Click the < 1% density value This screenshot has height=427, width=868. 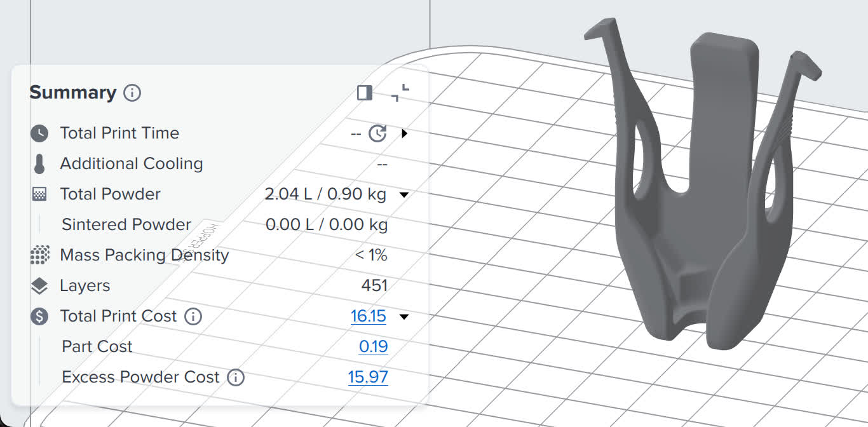[x=371, y=255]
